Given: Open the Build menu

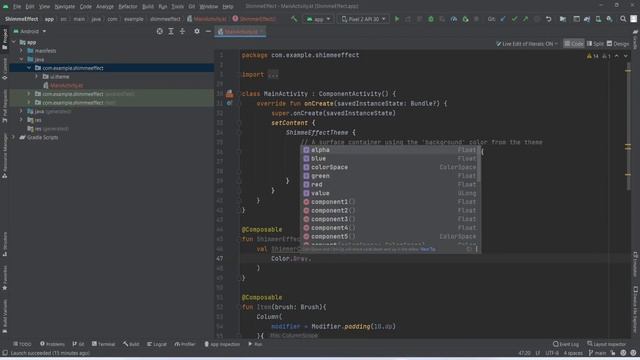Looking at the screenshot, I should [148, 7].
